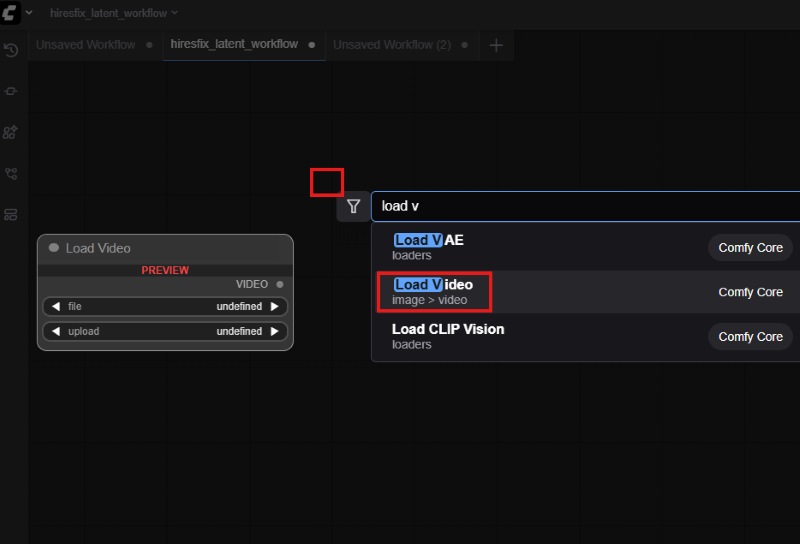
Task: Open the file combo on Load Video node
Action: [x=165, y=307]
